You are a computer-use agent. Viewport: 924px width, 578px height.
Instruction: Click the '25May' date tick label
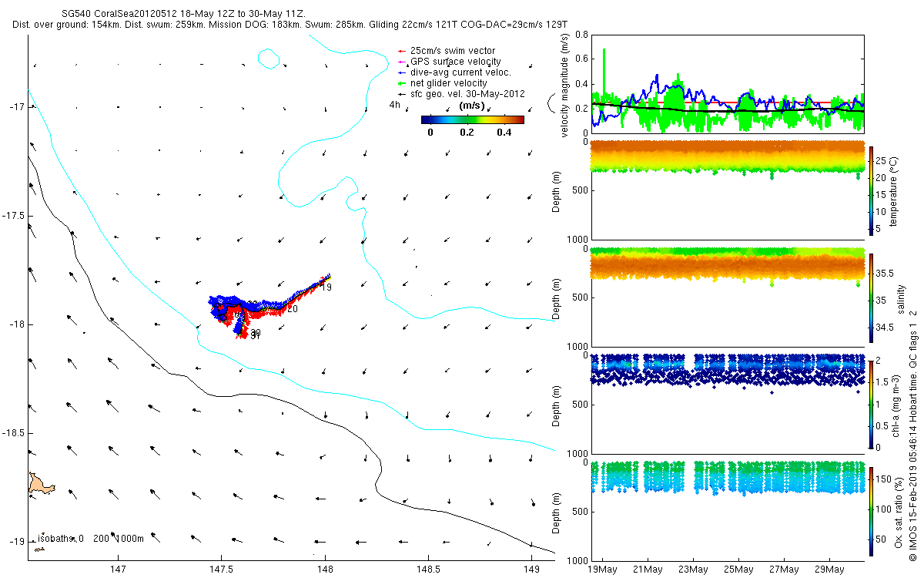(738, 570)
